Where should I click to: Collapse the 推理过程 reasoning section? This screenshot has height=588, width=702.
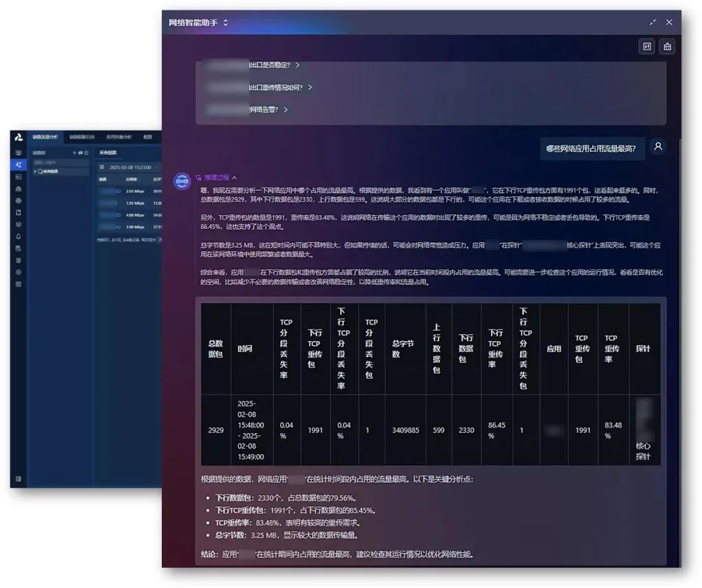216,177
